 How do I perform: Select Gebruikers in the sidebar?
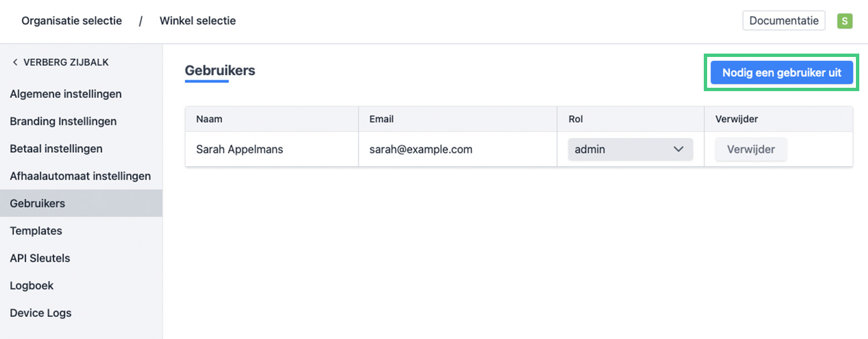[38, 204]
